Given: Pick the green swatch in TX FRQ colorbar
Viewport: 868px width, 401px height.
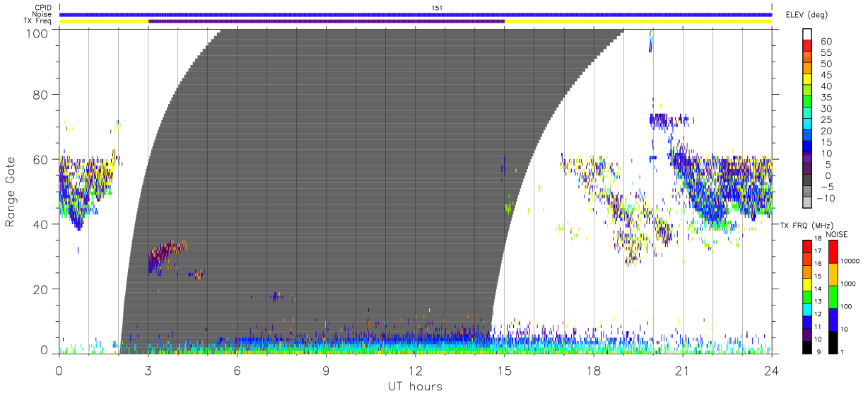Looking at the screenshot, I should coord(807,296).
